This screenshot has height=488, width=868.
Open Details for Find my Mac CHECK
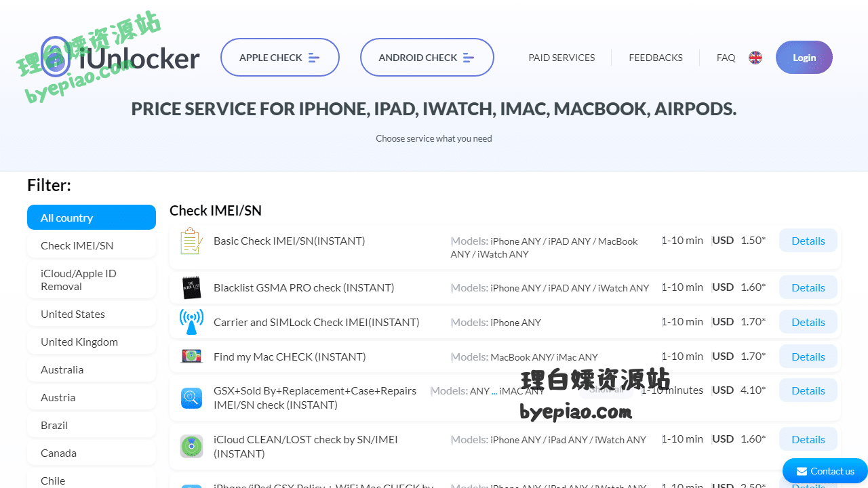(808, 357)
